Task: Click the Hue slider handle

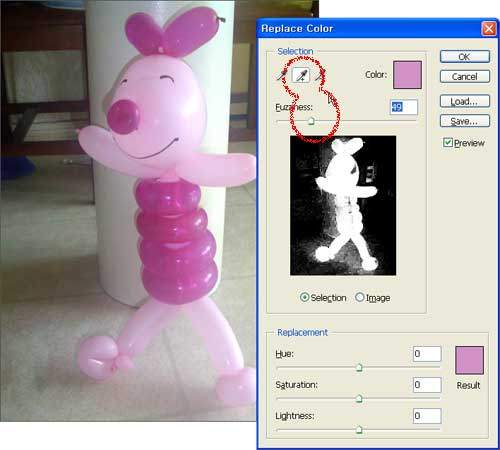Action: 359,367
